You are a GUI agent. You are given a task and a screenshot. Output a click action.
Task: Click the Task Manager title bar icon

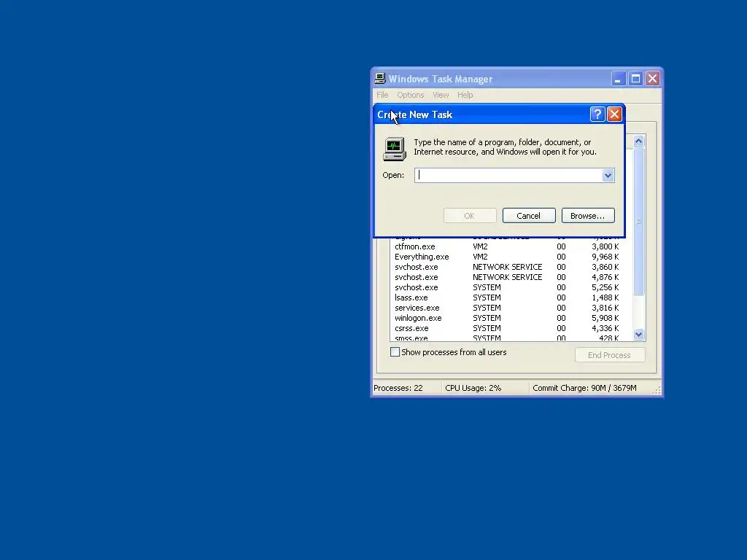click(379, 79)
